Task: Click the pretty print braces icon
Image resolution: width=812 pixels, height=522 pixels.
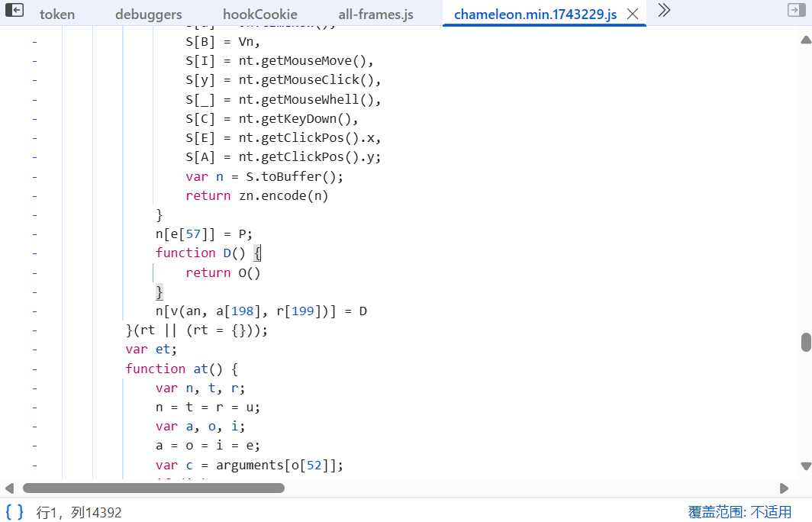Action: [14, 512]
